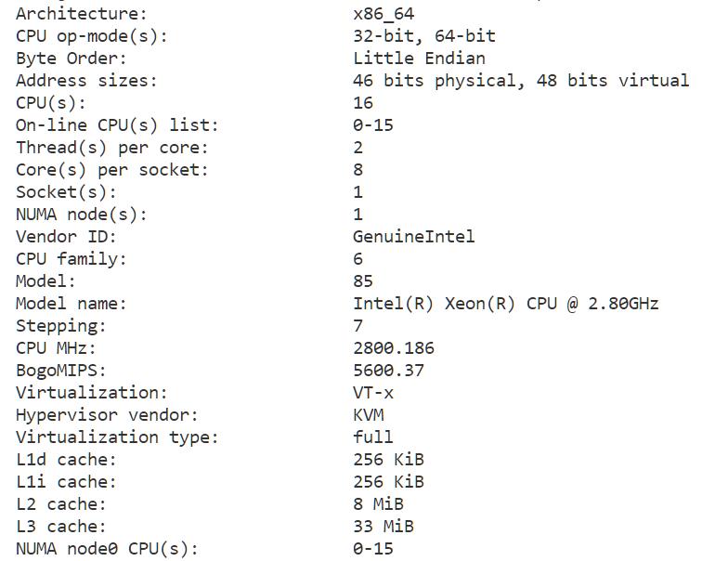Click the Virtualization type value full
Image resolution: width=728 pixels, height=561 pixels.
click(x=373, y=437)
